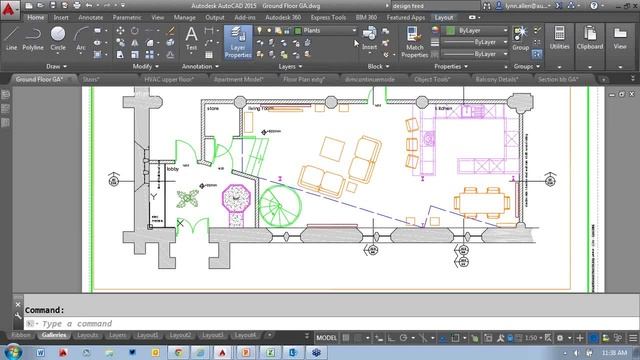The image size is (640, 360).
Task: Click the Table tool icon
Action: tap(209, 54)
